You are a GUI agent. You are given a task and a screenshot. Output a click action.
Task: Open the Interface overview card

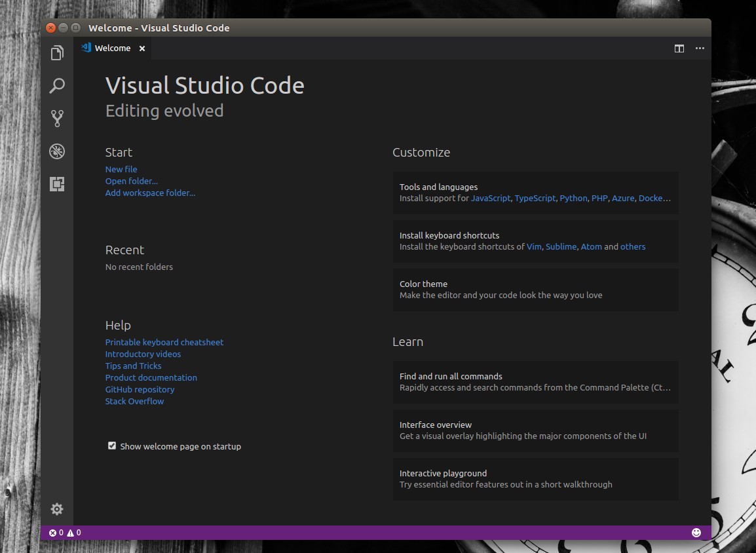click(535, 431)
